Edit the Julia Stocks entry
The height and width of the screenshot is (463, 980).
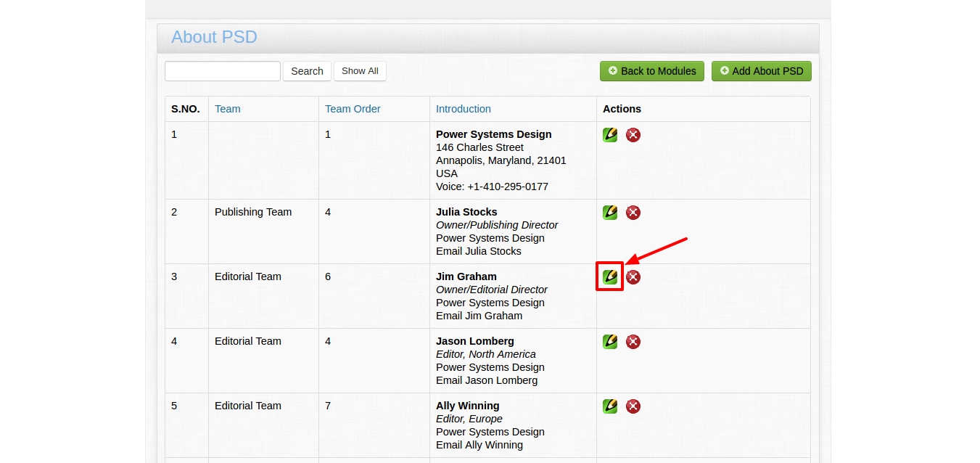click(610, 212)
